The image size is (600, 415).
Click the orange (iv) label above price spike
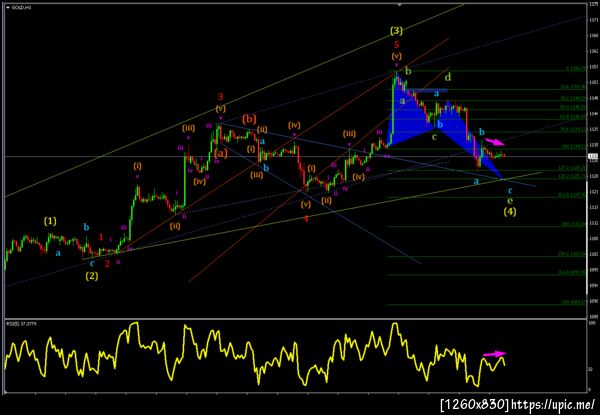pos(294,125)
